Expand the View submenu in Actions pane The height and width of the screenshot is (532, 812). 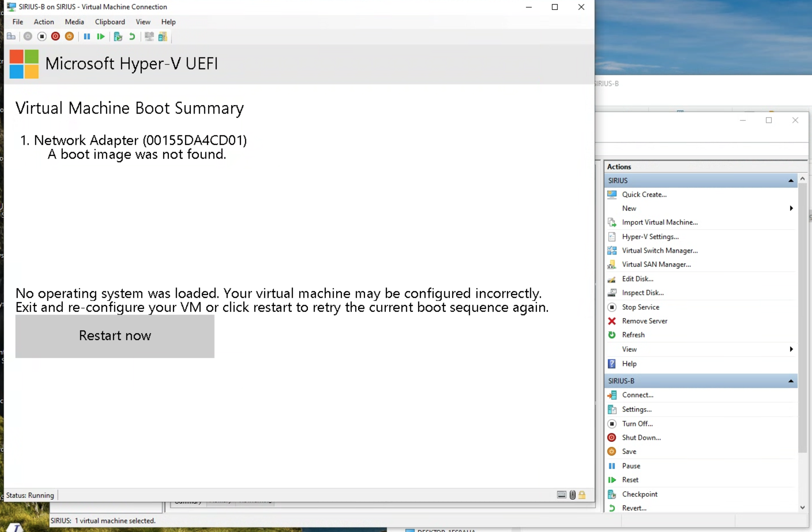791,349
